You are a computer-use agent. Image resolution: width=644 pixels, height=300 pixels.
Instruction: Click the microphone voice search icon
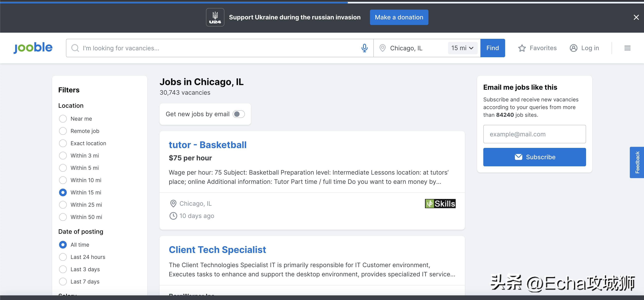(365, 48)
